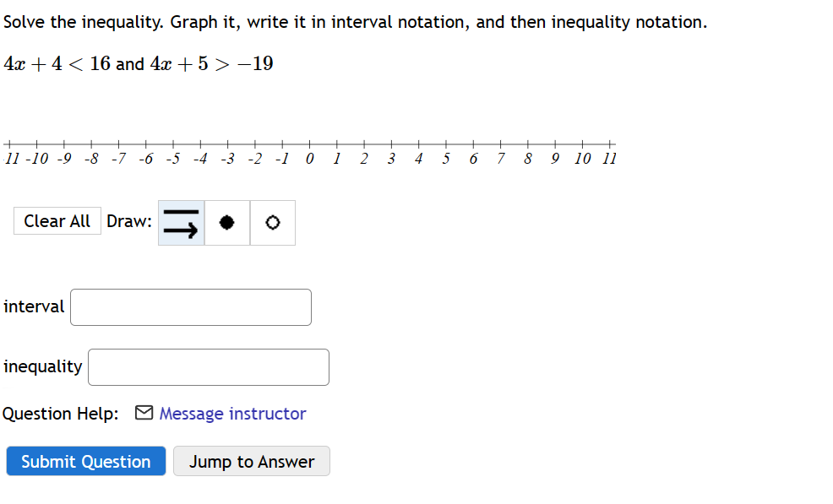833x504 pixels.
Task: Click the number line at 3
Action: 390,144
